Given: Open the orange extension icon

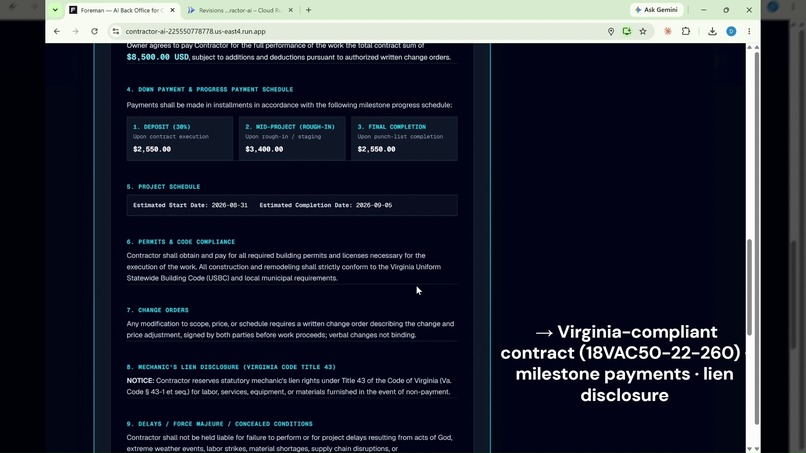Looking at the screenshot, I should (x=668, y=31).
